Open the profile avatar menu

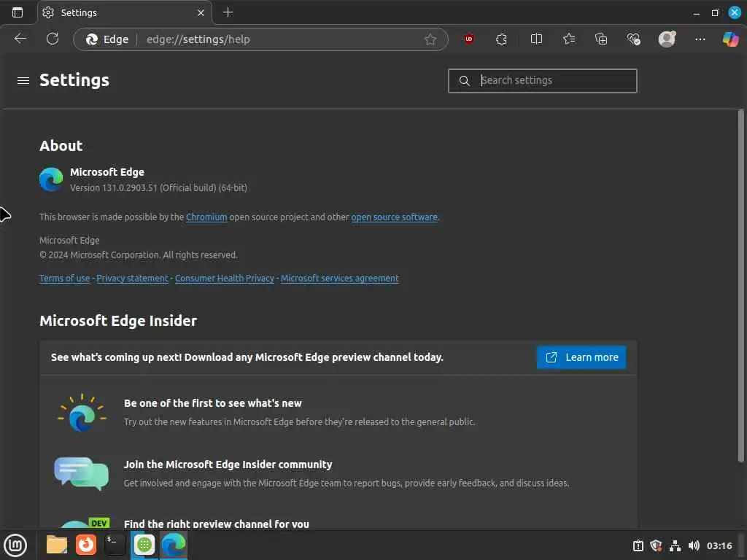click(x=667, y=39)
